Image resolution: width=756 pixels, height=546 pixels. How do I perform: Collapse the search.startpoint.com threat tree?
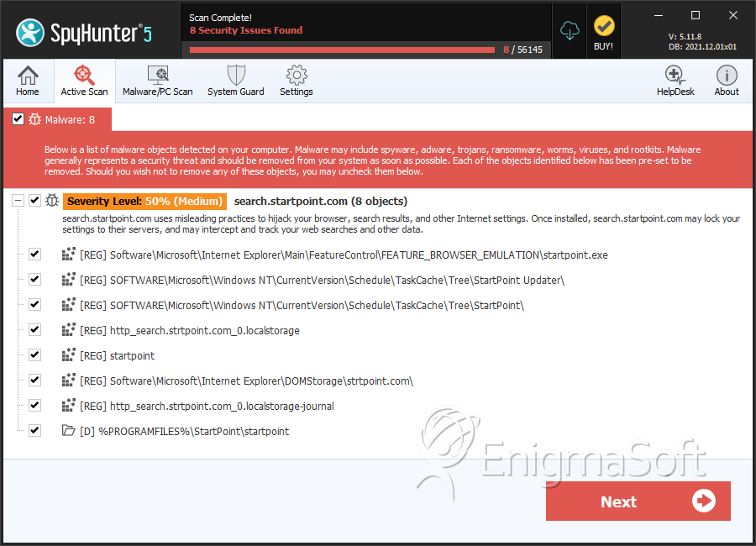click(x=17, y=201)
